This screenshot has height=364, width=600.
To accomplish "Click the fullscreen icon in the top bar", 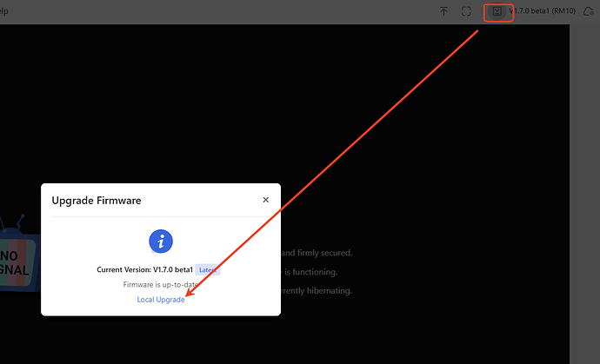I will coord(466,12).
